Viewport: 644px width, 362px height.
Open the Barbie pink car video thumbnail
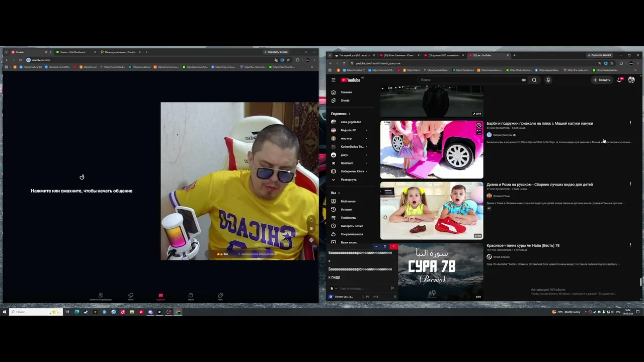pos(432,150)
